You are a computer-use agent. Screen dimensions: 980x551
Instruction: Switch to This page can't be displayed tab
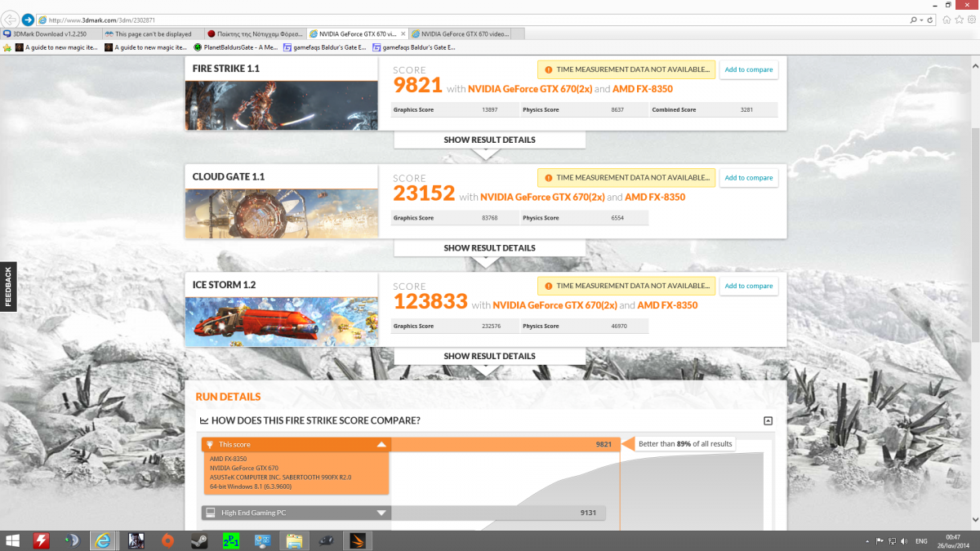pos(154,33)
